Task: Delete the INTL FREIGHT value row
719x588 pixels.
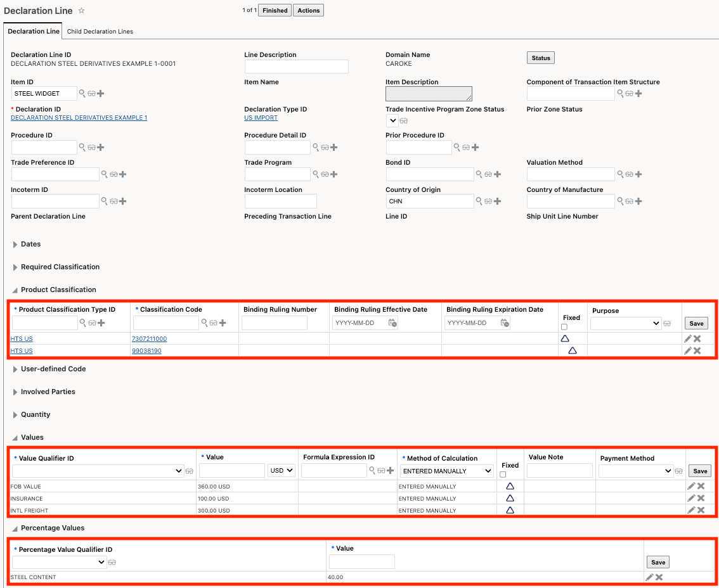Action: click(x=701, y=510)
